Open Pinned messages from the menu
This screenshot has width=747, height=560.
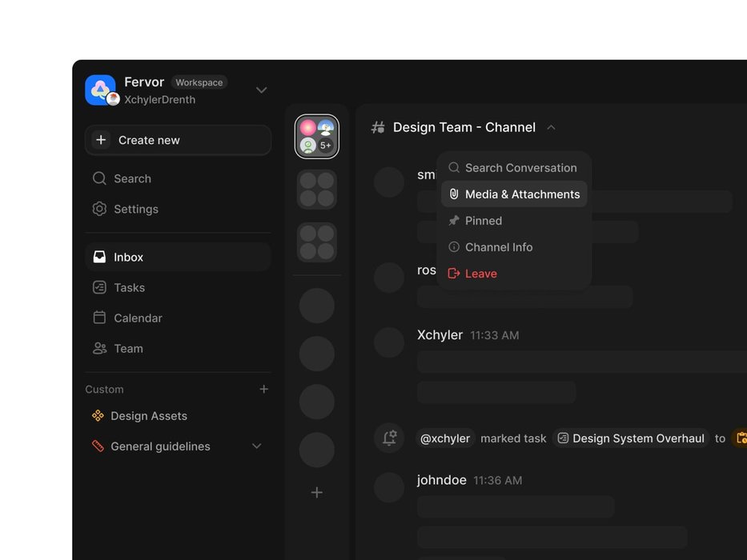click(483, 221)
